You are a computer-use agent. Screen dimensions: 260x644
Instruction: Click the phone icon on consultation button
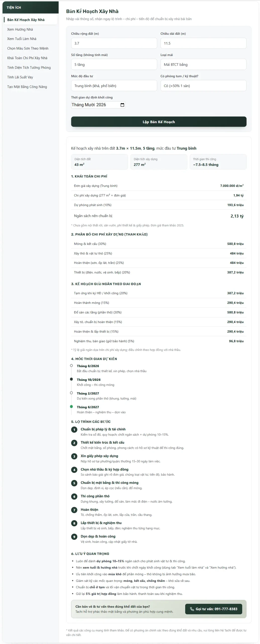click(192, 609)
